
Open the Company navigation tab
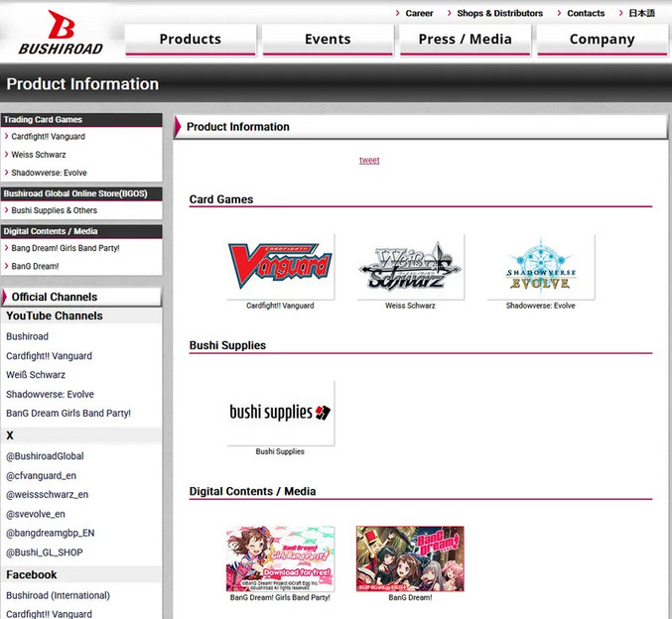[602, 40]
